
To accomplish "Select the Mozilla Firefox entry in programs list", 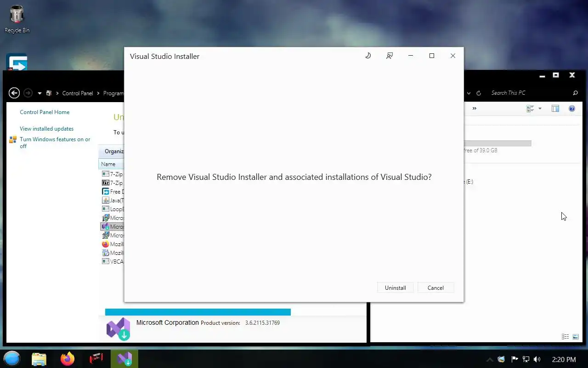I will click(x=112, y=244).
